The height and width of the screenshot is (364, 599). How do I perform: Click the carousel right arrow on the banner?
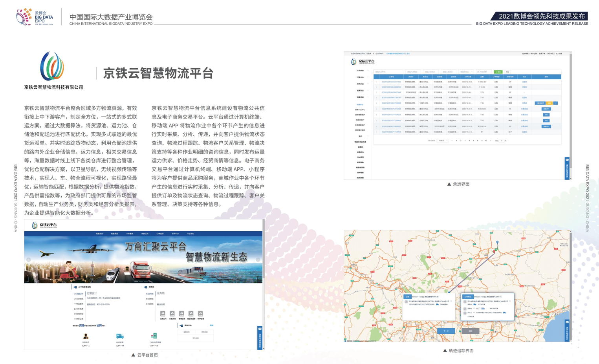258,260
